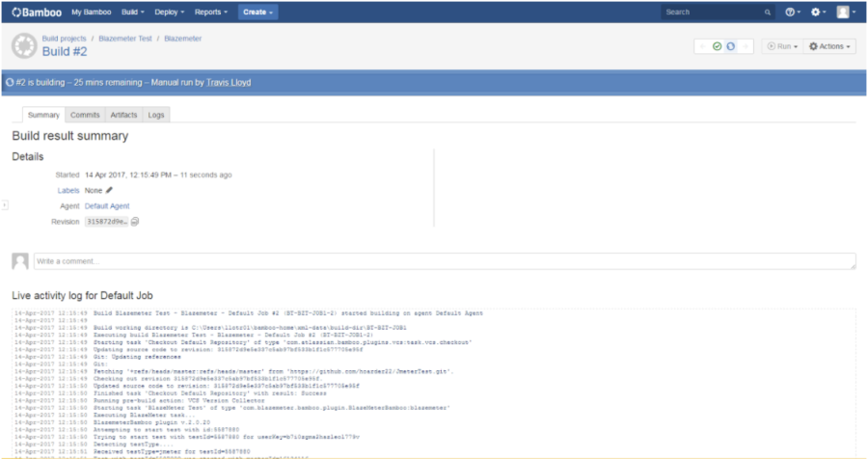The image size is (868, 459).
Task: Click the Write a comment field
Action: pos(444,261)
